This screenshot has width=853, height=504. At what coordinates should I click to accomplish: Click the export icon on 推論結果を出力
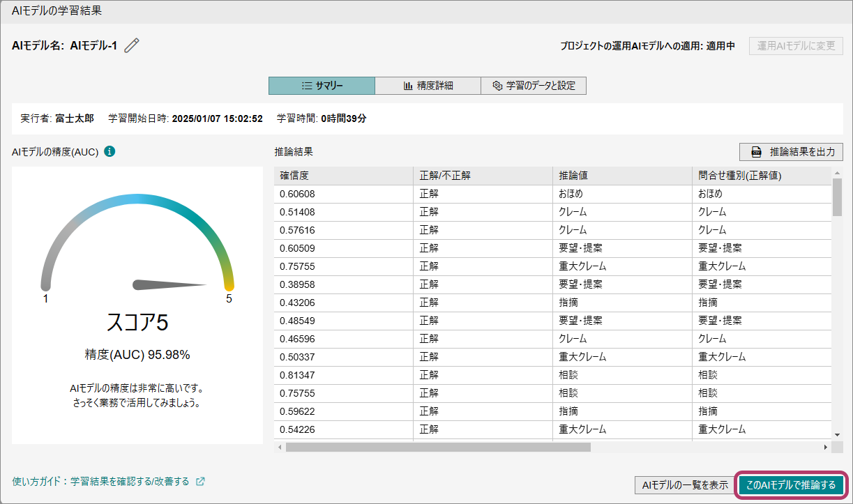[756, 152]
